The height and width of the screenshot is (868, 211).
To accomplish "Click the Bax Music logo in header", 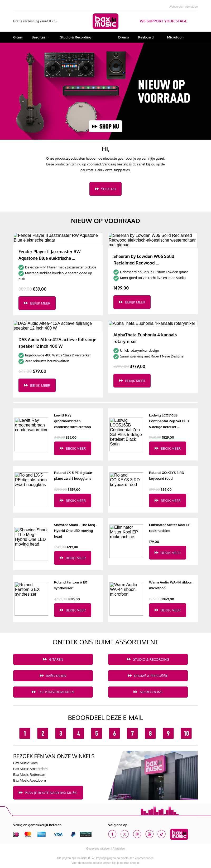I will pos(105,21).
